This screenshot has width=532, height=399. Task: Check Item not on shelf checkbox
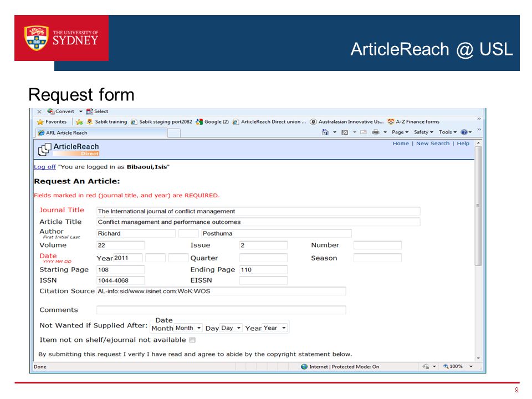click(x=192, y=340)
